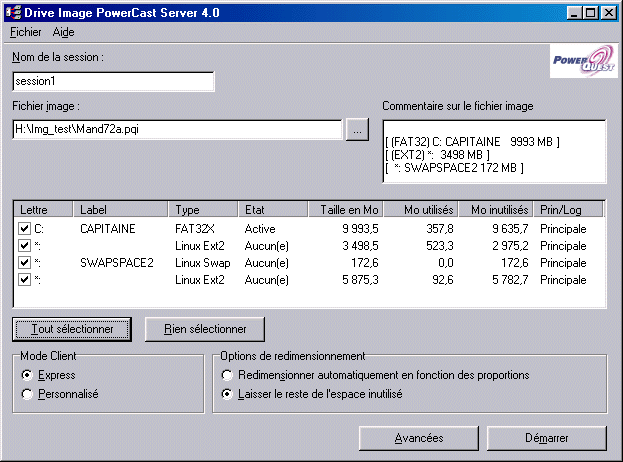Image resolution: width=623 pixels, height=462 pixels.
Task: Click the 92,6 used value
Action: point(443,280)
